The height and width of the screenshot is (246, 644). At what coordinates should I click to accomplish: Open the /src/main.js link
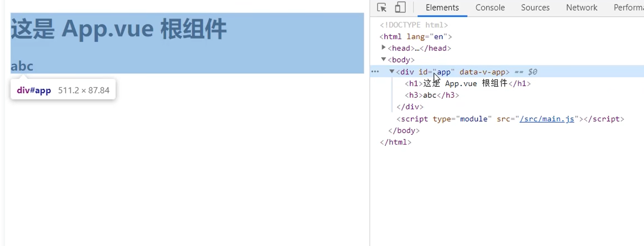click(x=547, y=119)
